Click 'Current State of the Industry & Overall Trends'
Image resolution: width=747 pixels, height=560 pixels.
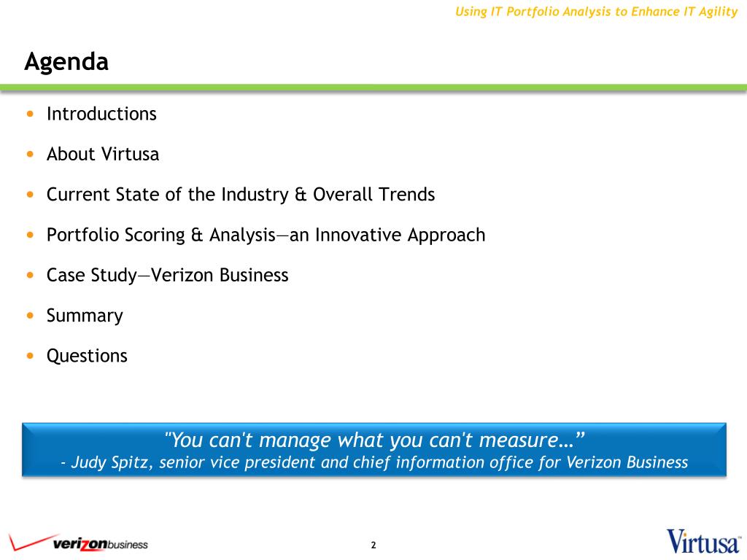coord(241,194)
